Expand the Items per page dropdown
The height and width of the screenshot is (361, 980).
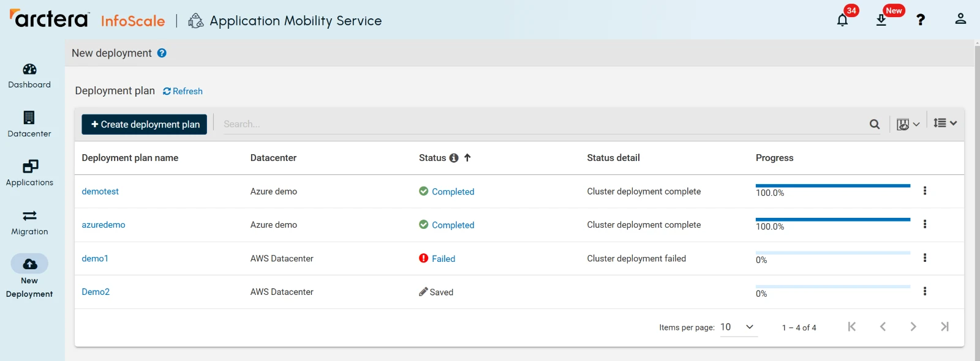(738, 327)
